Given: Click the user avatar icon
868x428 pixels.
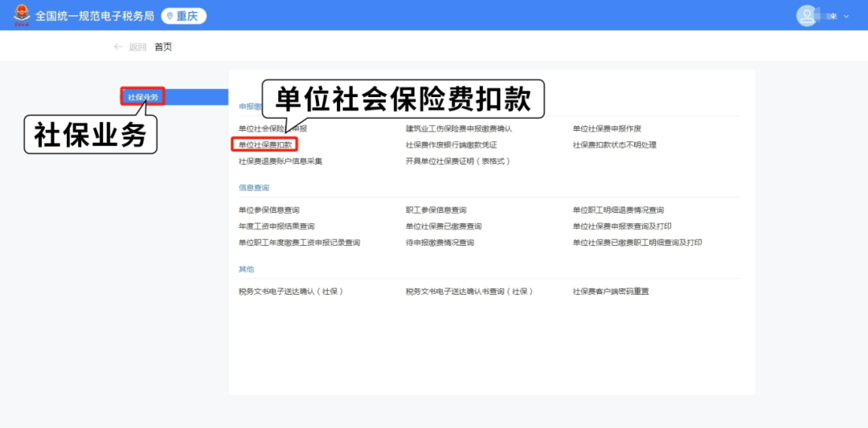Looking at the screenshot, I should click(x=805, y=15).
